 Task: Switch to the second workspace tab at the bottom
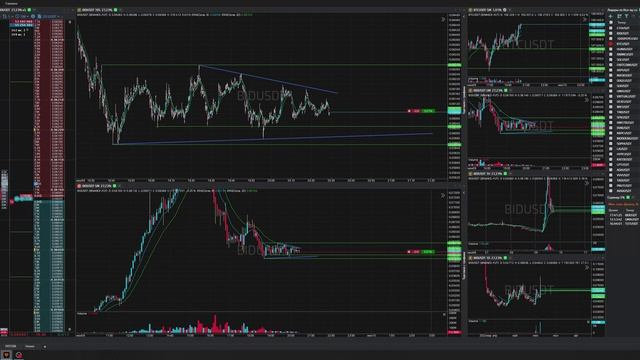(30, 347)
